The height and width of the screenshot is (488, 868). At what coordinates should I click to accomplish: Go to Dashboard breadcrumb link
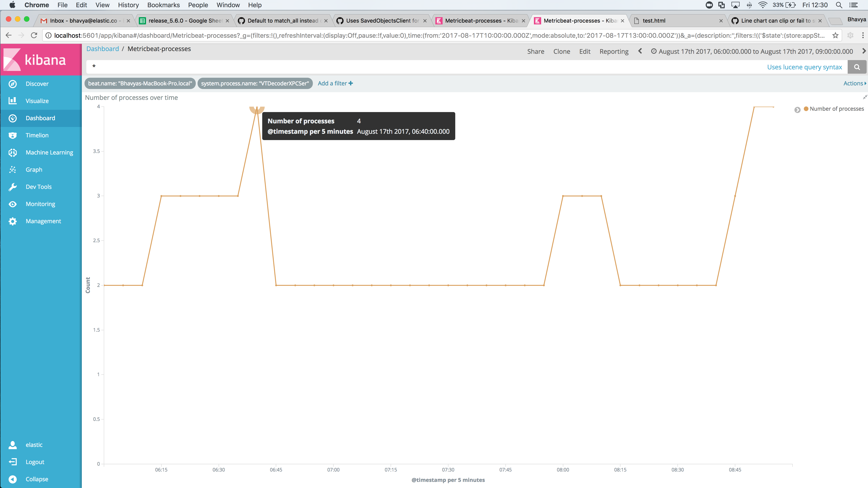(102, 49)
